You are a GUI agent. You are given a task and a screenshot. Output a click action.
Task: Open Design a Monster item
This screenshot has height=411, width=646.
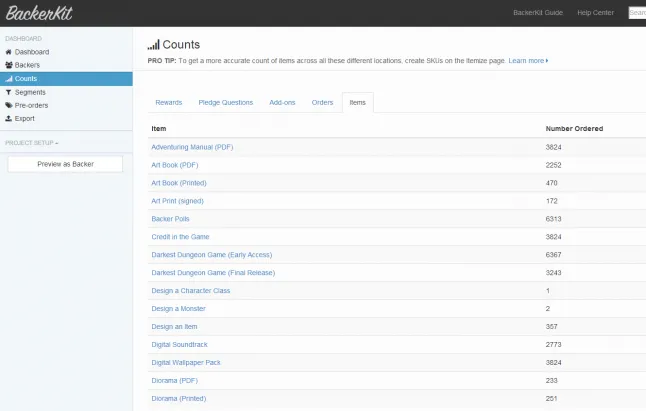178,308
